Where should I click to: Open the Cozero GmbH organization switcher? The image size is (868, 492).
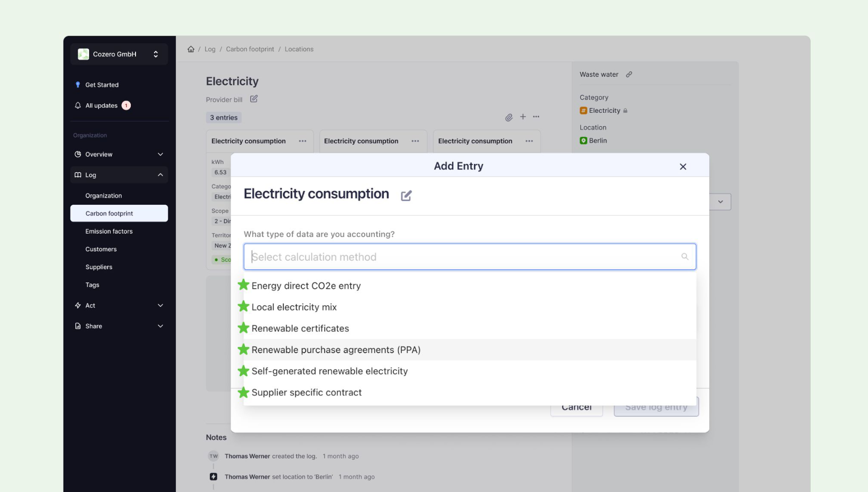[119, 54]
